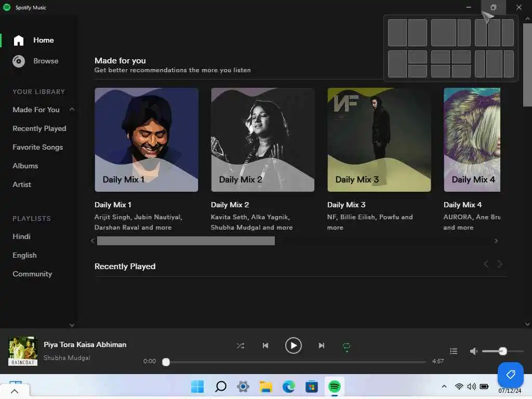Screen dimensions: 532x399
Task: Open the Windows Start menu
Action: [x=197, y=387]
